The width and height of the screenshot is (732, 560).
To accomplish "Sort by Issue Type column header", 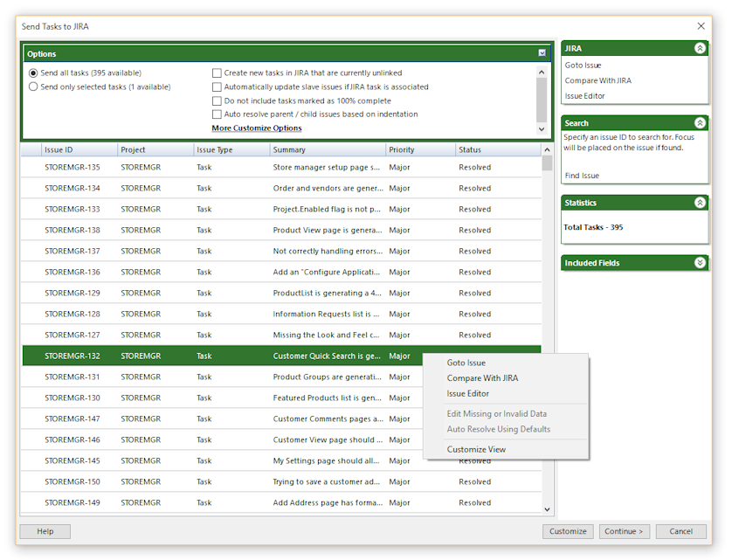I will [x=231, y=150].
